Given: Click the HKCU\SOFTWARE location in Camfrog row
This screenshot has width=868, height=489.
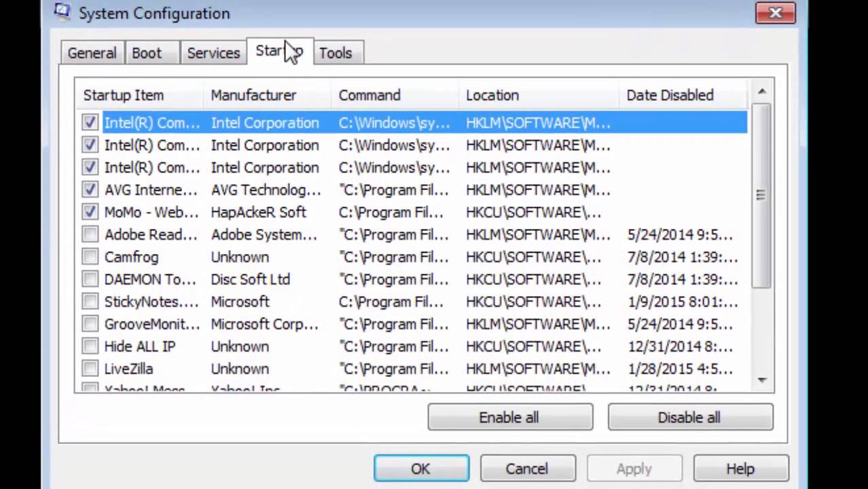Looking at the screenshot, I should point(534,257).
